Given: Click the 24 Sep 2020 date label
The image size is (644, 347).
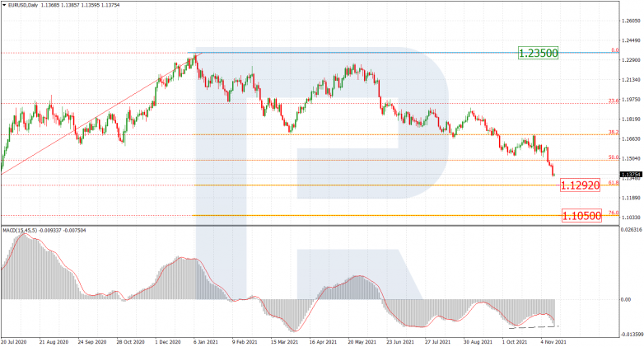Looking at the screenshot, I should 92,342.
